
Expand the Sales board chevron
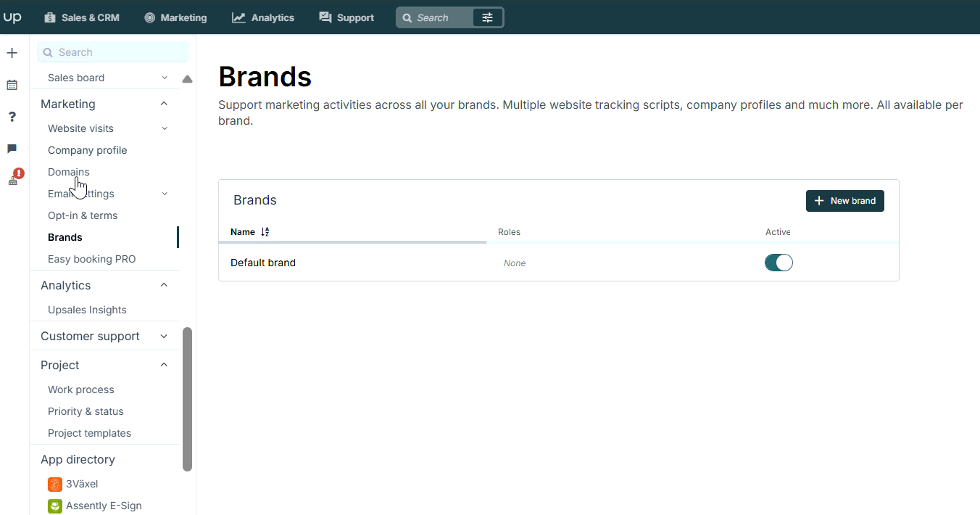(x=165, y=78)
